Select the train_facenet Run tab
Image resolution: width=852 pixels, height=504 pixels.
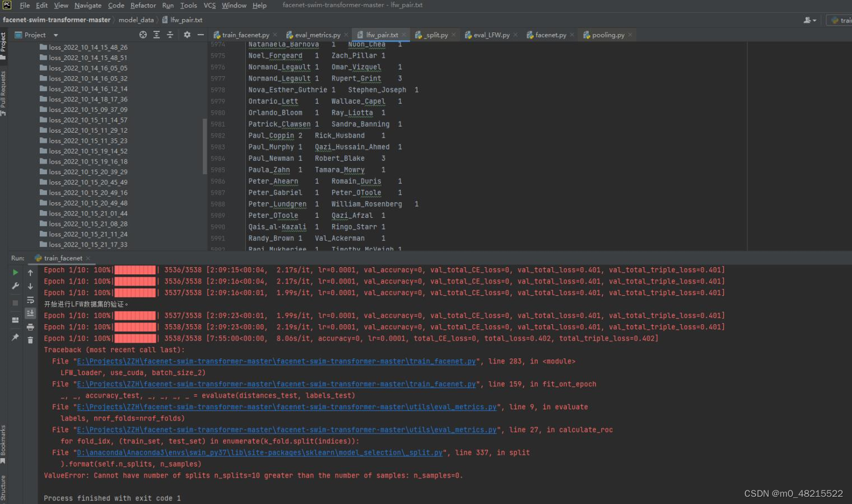pos(63,258)
